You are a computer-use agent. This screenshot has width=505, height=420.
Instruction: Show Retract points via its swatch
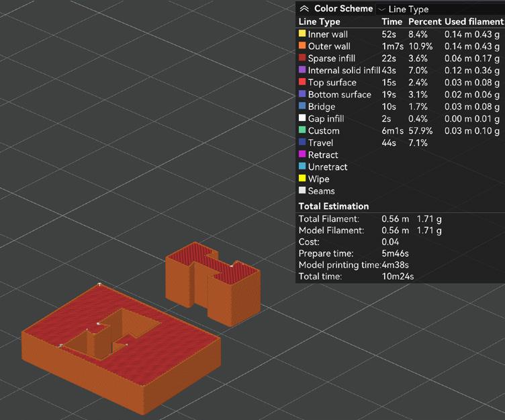302,154
